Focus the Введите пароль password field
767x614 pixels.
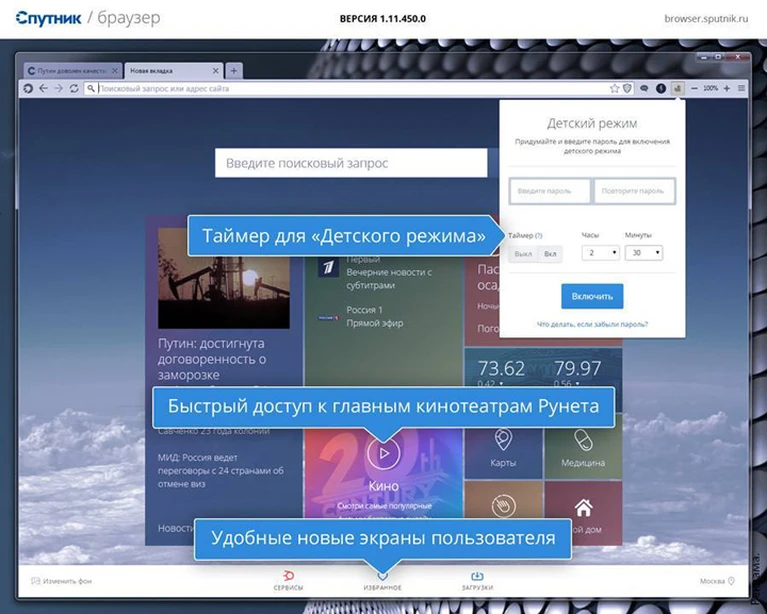(x=550, y=191)
